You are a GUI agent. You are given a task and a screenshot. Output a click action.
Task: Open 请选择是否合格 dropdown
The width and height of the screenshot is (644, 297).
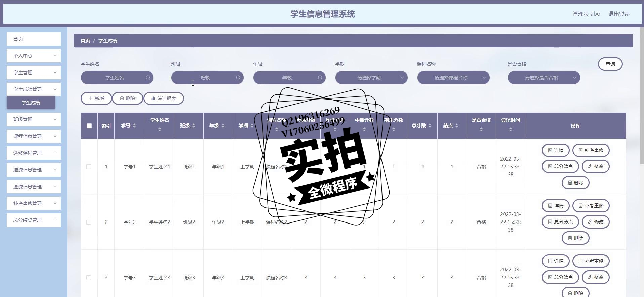544,78
